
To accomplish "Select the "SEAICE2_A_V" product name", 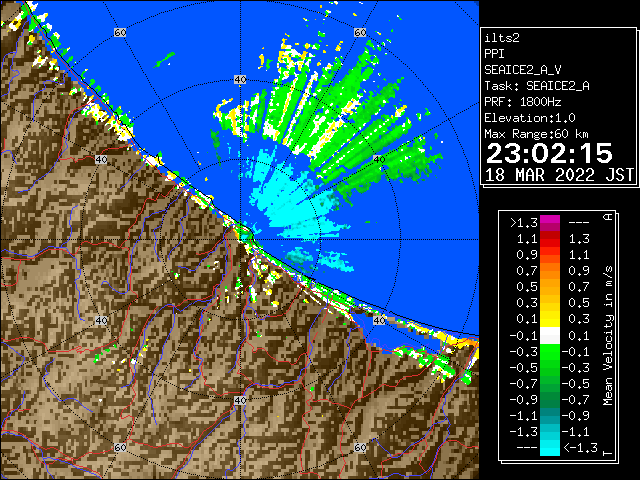I will 523,70.
